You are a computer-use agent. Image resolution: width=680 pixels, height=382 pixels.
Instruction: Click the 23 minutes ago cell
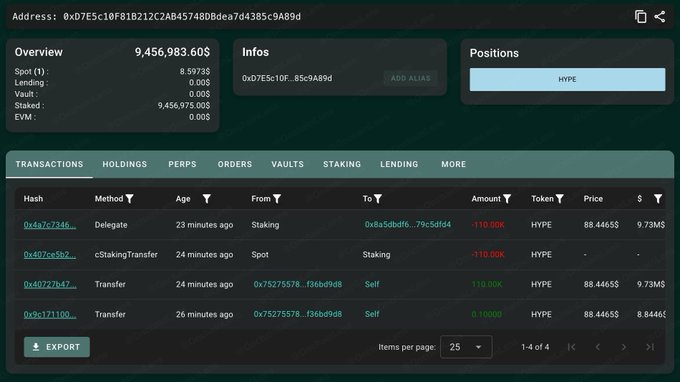click(x=204, y=225)
